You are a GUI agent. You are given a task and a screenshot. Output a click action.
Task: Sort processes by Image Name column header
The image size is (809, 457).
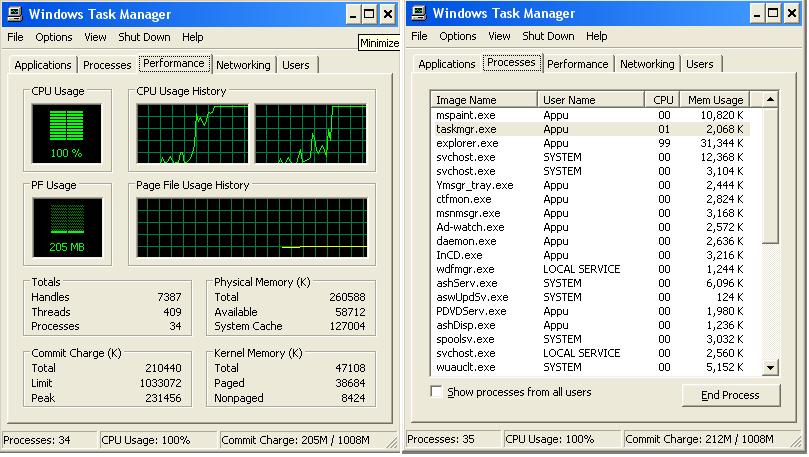[484, 100]
